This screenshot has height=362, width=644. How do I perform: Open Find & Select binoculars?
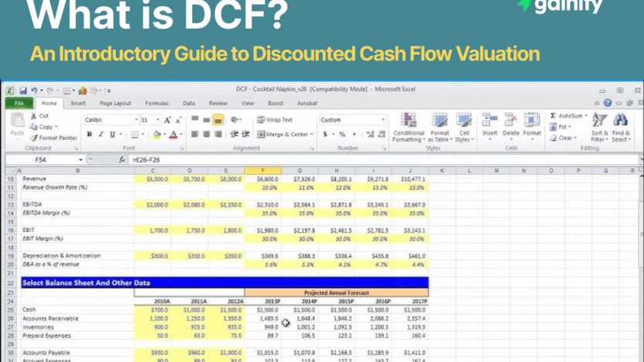(x=621, y=128)
